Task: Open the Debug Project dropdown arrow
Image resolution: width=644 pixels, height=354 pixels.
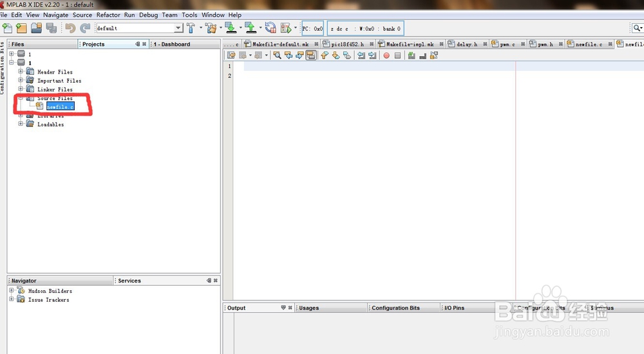Action: [x=296, y=28]
